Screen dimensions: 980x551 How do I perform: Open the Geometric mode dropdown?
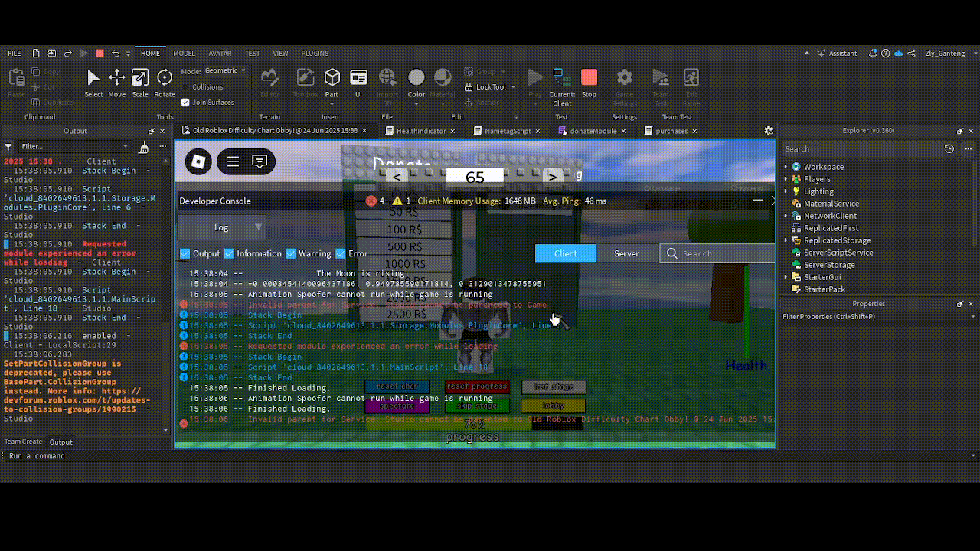(225, 71)
